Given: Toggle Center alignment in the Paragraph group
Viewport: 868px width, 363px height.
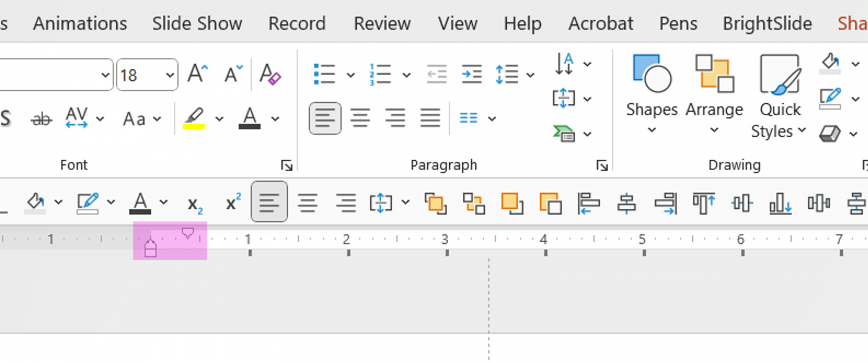Looking at the screenshot, I should [x=360, y=118].
